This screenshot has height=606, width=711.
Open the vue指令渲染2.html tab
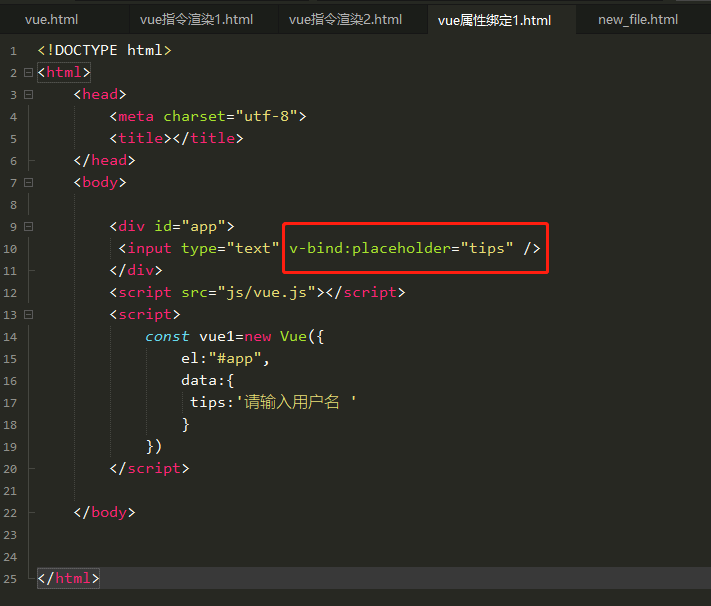pos(345,20)
